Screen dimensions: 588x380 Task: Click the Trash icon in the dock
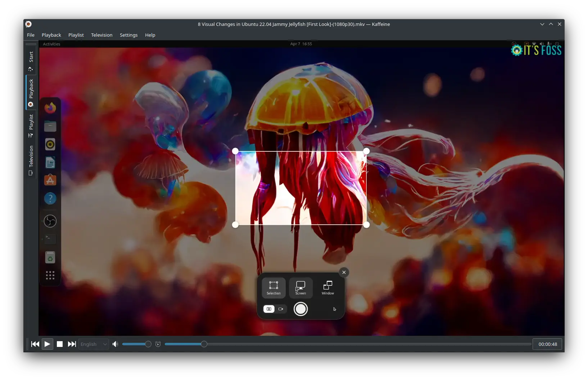[x=50, y=257]
